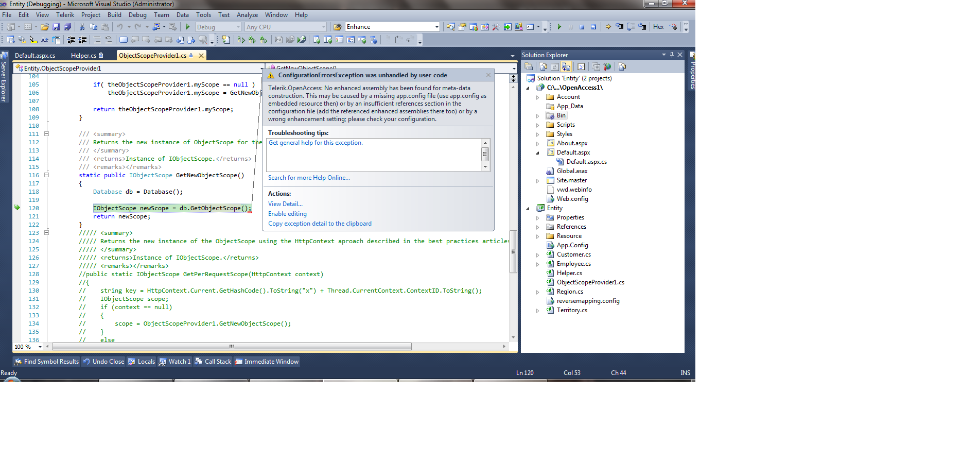980x476 pixels.
Task: Open the 100 % zoom dropdown
Action: click(40, 347)
